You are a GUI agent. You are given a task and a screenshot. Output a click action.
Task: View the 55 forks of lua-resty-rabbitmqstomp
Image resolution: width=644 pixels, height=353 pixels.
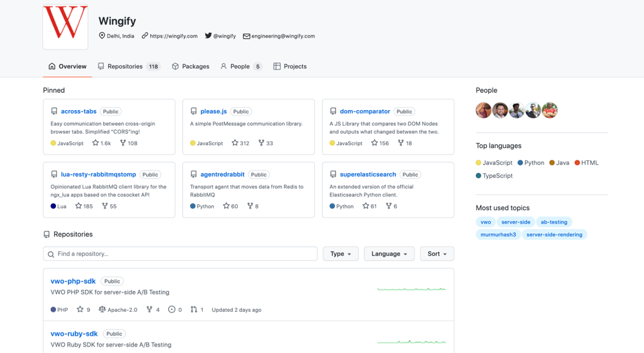[109, 206]
